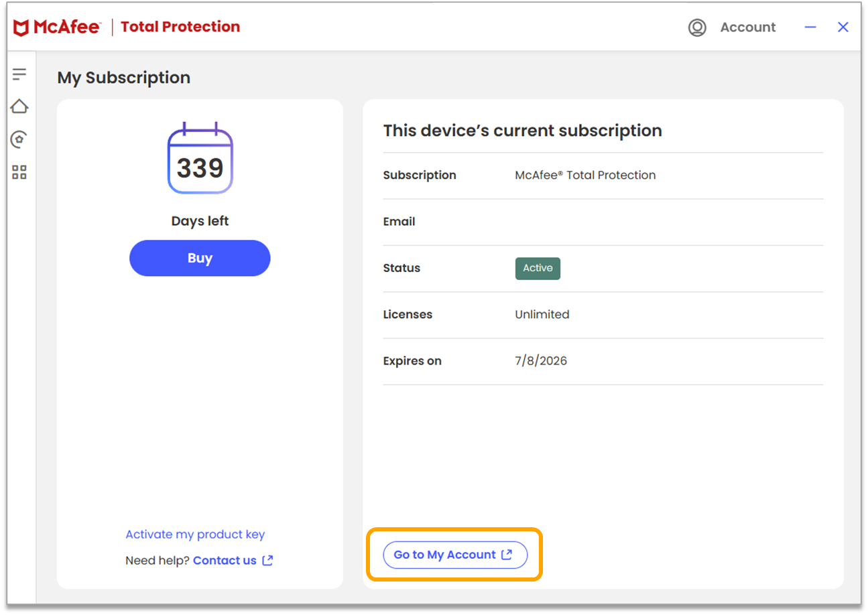Open the sidebar hamburger menu
The height and width of the screenshot is (615, 868).
point(19,74)
